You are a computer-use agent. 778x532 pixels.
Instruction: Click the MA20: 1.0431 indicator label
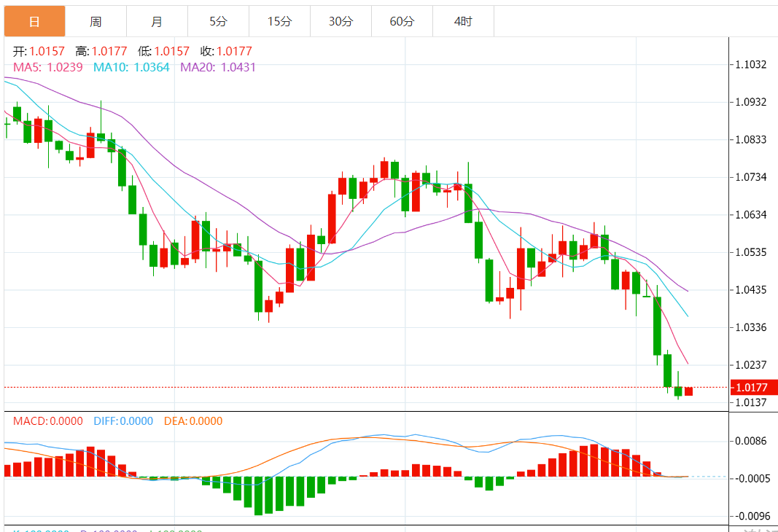tap(218, 68)
